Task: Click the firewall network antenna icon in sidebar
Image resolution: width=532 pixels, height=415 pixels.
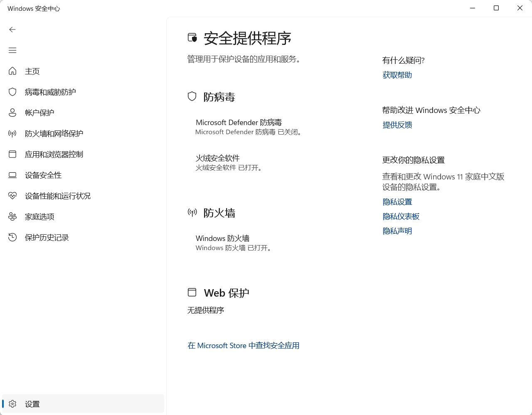Action: (12, 133)
